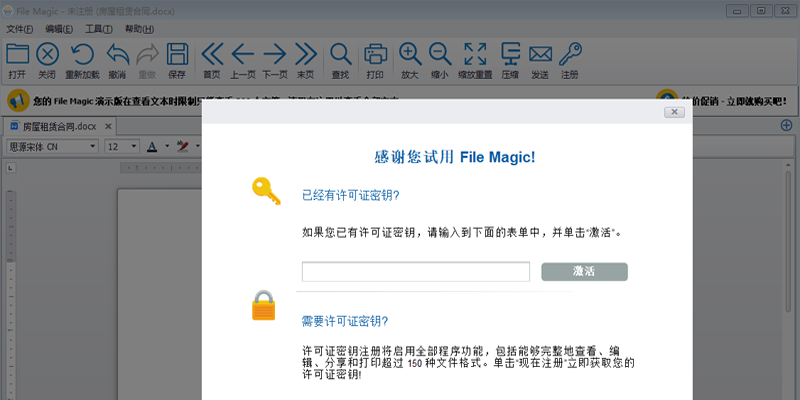Reload the document with 重新加载
The height and width of the screenshot is (400, 800).
pos(82,54)
